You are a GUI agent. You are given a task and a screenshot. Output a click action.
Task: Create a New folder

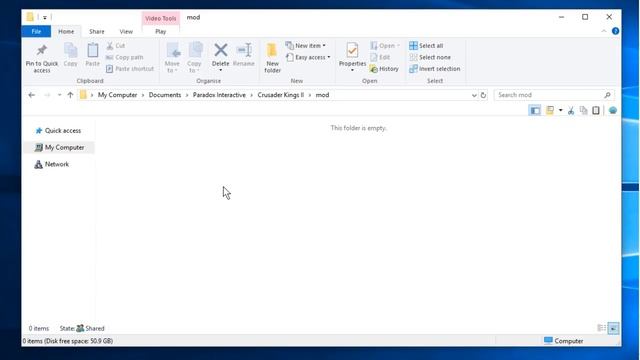272,58
